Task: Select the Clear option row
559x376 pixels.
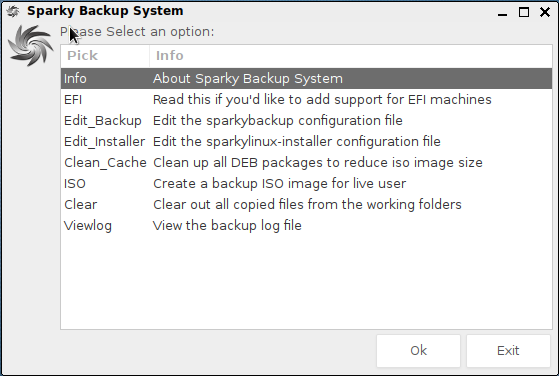Action: click(306, 205)
